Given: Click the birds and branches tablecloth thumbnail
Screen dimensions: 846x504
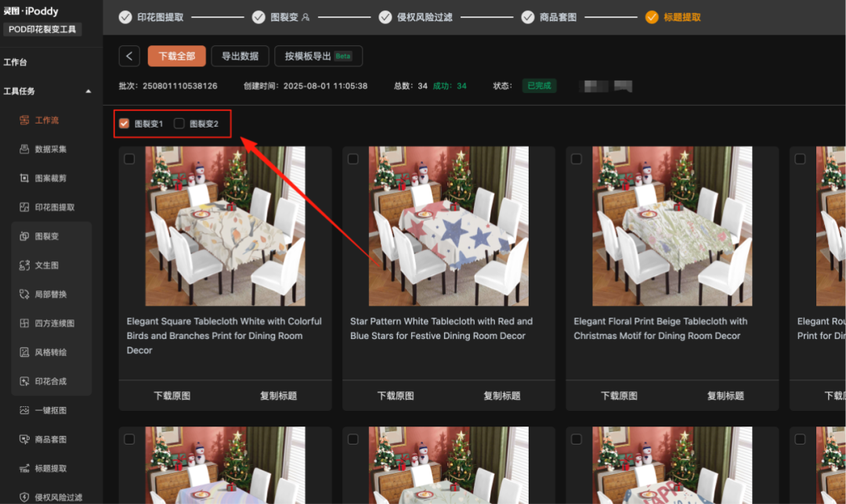Looking at the screenshot, I should click(225, 226).
